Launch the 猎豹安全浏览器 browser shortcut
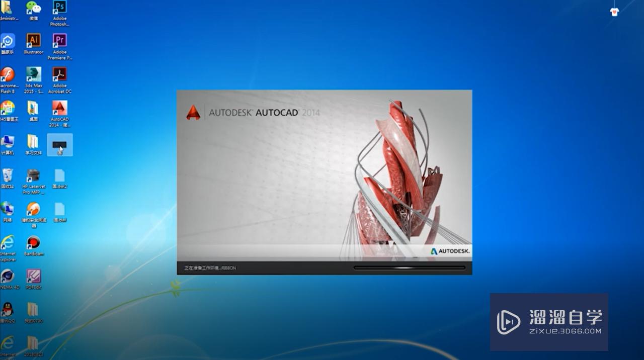 (33, 215)
